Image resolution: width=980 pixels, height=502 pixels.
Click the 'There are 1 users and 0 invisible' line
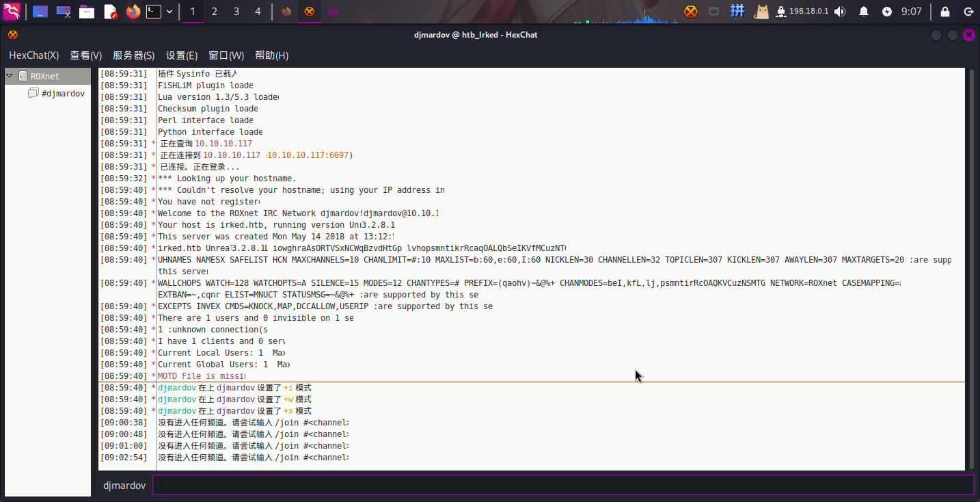256,318
